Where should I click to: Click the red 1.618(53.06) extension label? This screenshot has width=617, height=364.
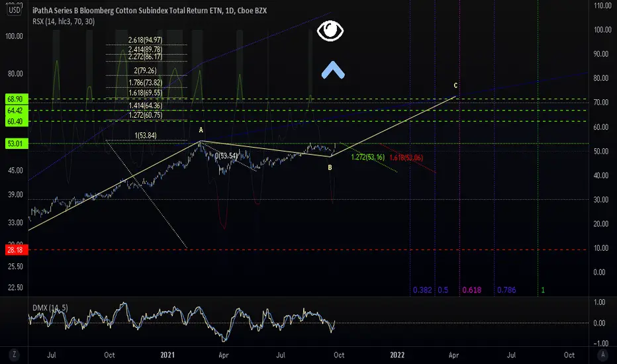pyautogui.click(x=406, y=158)
